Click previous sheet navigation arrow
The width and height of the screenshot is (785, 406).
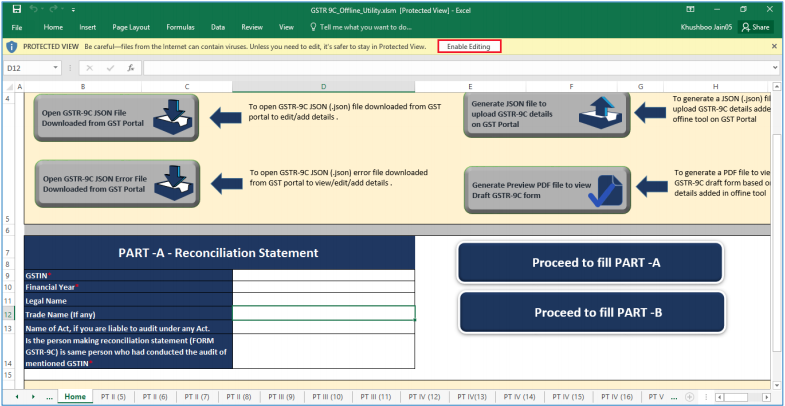(x=17, y=396)
